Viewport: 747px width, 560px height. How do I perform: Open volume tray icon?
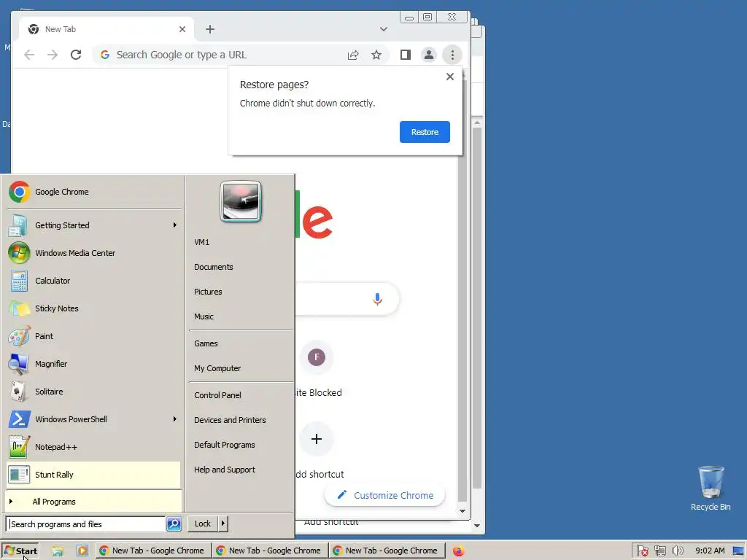tap(678, 551)
